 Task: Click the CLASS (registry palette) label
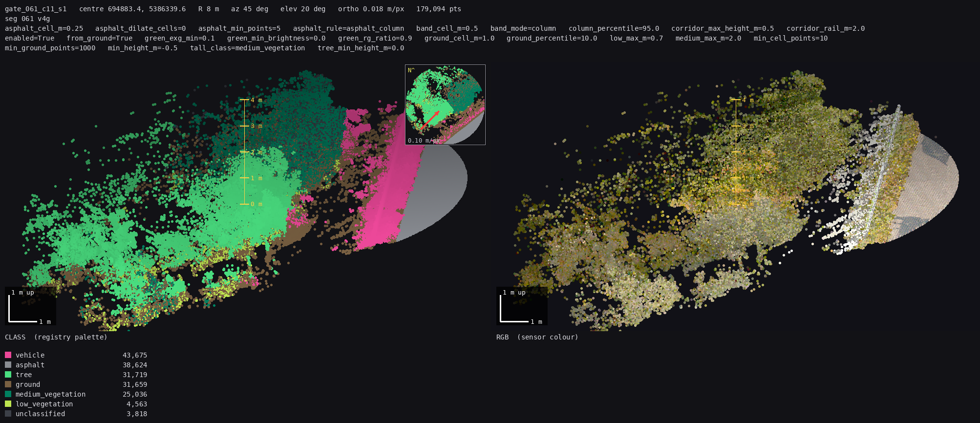(56, 337)
